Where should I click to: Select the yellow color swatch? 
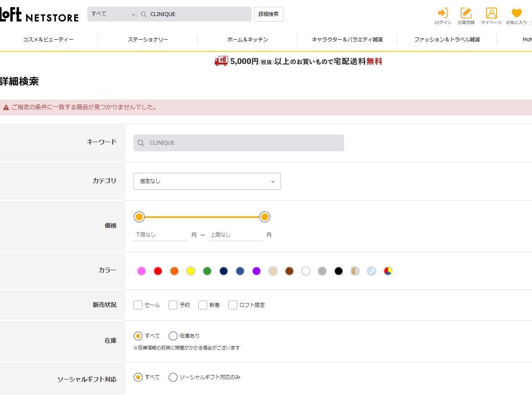point(191,271)
